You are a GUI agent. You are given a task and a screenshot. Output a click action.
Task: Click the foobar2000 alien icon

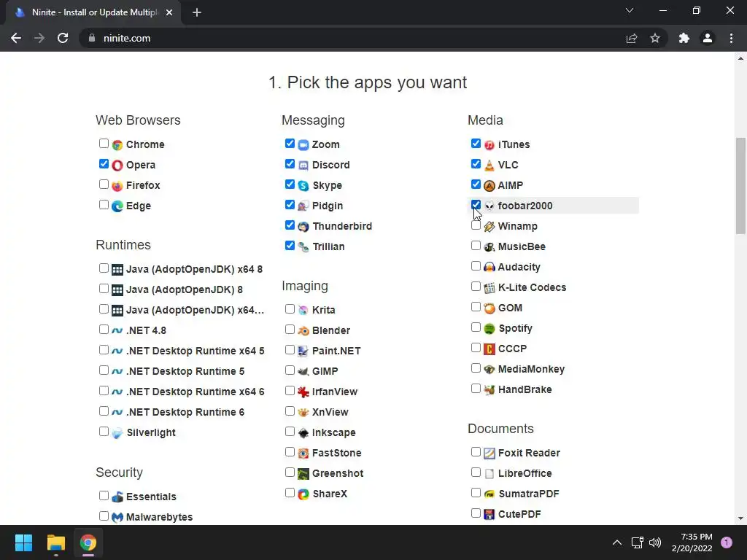tap(489, 206)
